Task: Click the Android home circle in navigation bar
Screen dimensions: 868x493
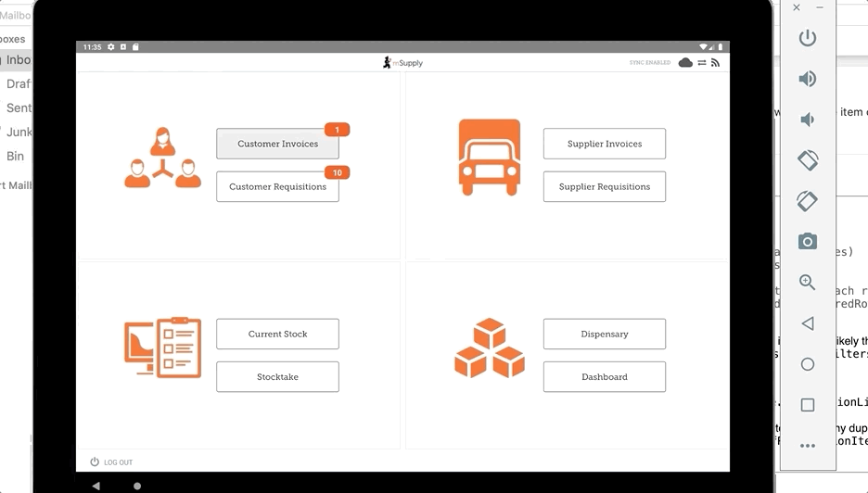Action: pyautogui.click(x=137, y=486)
